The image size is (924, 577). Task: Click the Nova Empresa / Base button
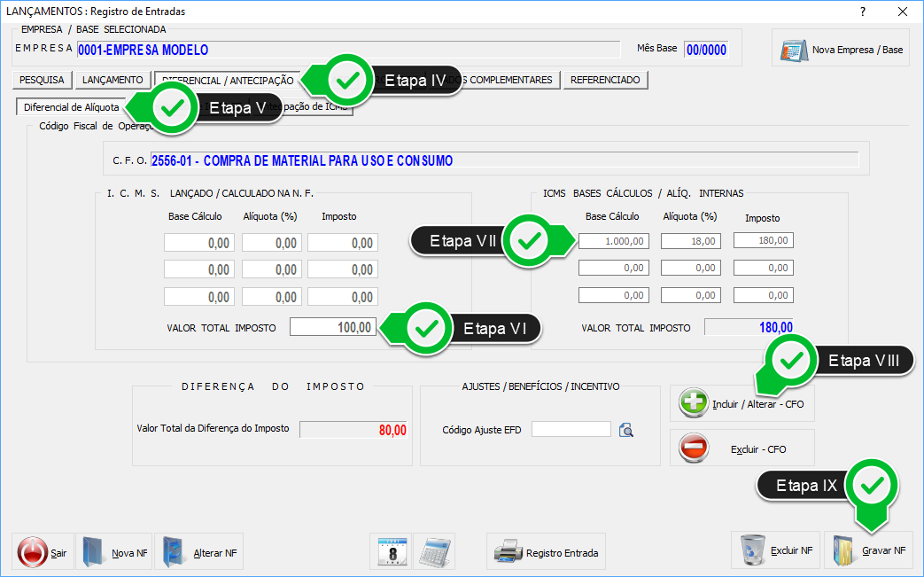point(841,50)
